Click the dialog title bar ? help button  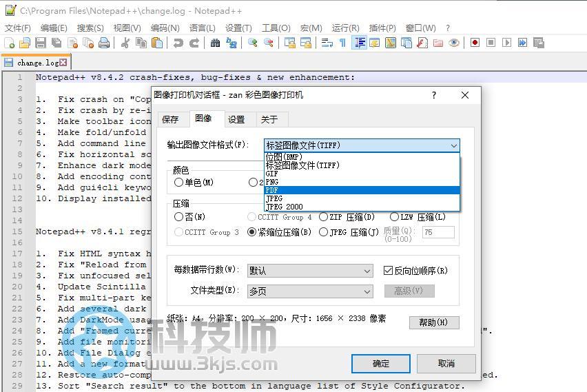coord(434,95)
